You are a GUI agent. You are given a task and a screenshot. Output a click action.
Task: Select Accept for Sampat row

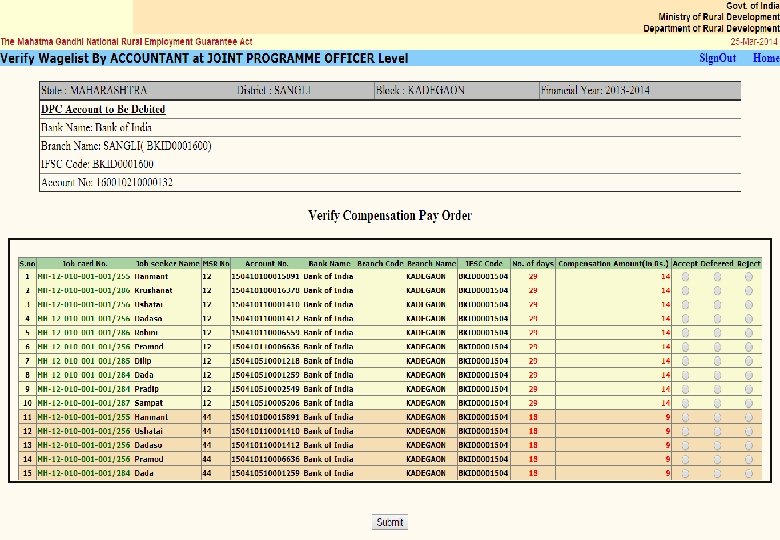[x=685, y=403]
